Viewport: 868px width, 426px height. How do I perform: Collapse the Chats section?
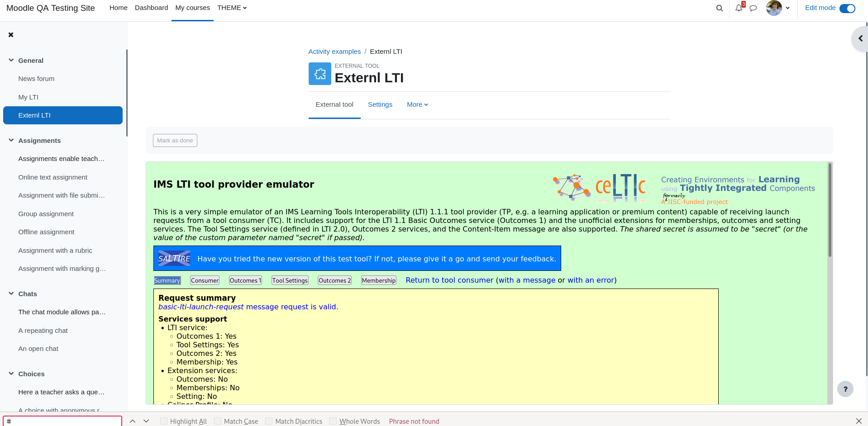[x=11, y=293]
